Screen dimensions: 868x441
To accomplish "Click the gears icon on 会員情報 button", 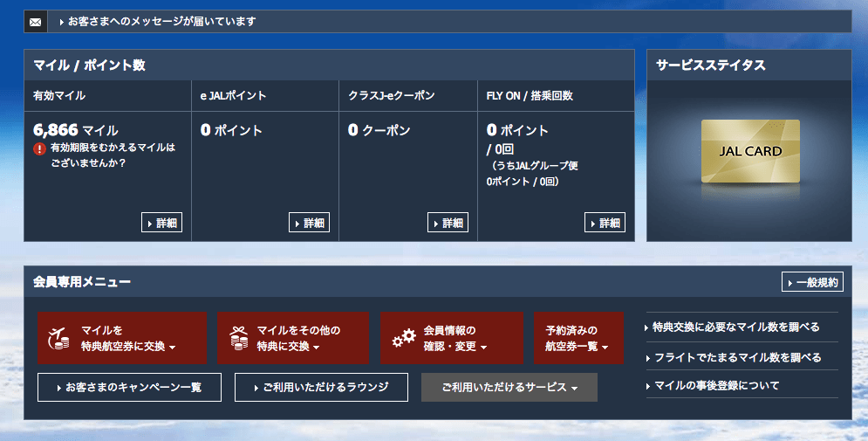I will 404,338.
